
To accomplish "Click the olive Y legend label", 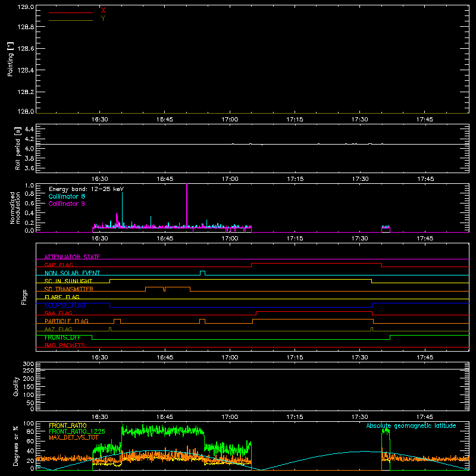I will pos(103,18).
